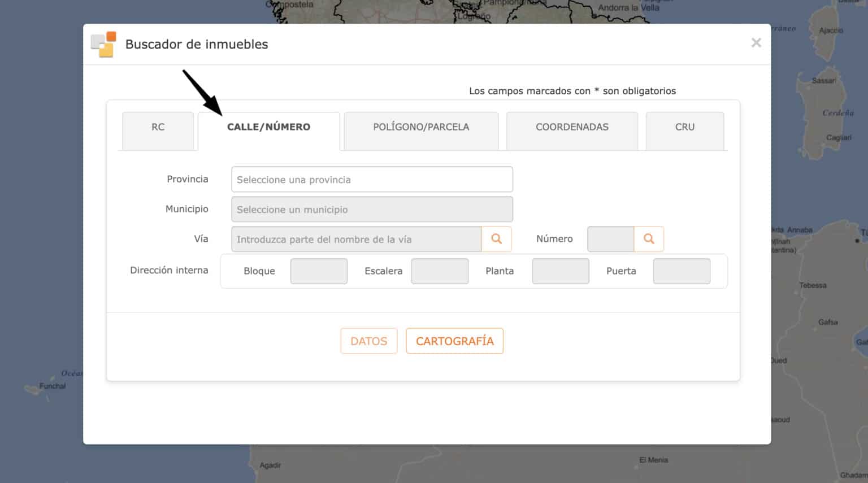Click the Vía name input field
The image size is (868, 483).
356,239
